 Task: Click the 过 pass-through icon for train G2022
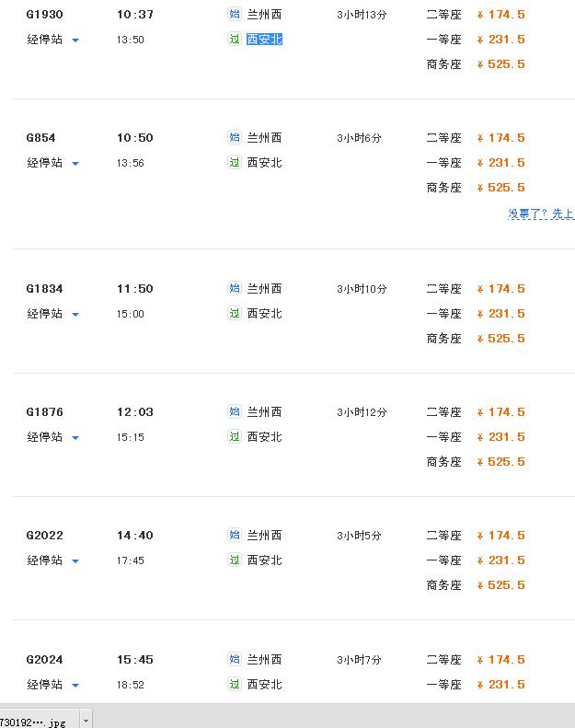tap(235, 560)
